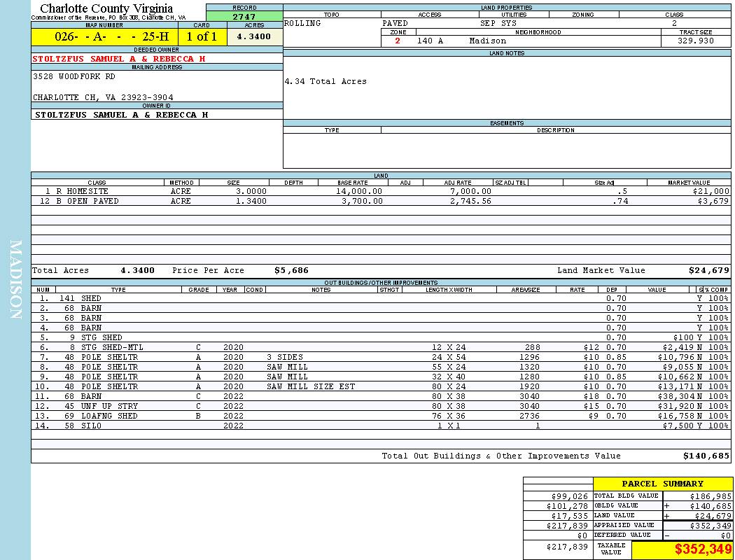Select the yellow map number 026-A-25-H field

(x=104, y=37)
